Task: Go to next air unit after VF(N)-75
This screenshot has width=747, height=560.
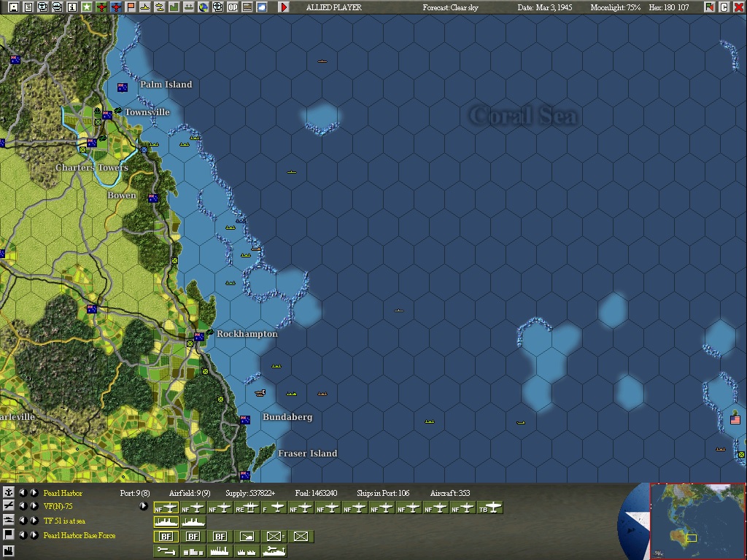Action: 34,506
